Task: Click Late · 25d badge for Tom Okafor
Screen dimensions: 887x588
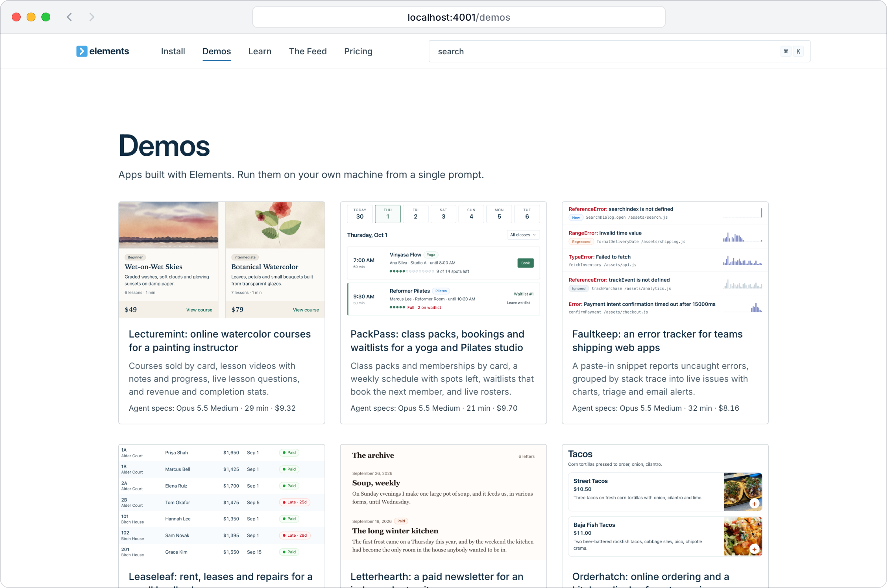Action: (295, 502)
